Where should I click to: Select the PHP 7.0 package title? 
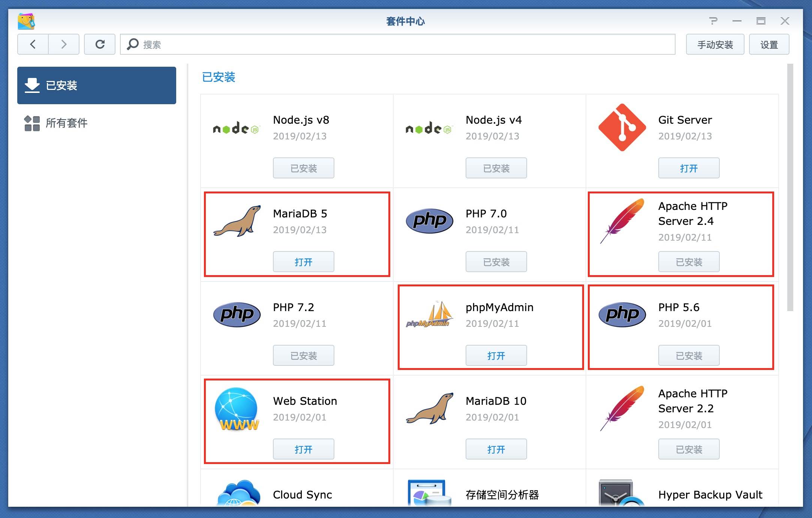pyautogui.click(x=486, y=214)
